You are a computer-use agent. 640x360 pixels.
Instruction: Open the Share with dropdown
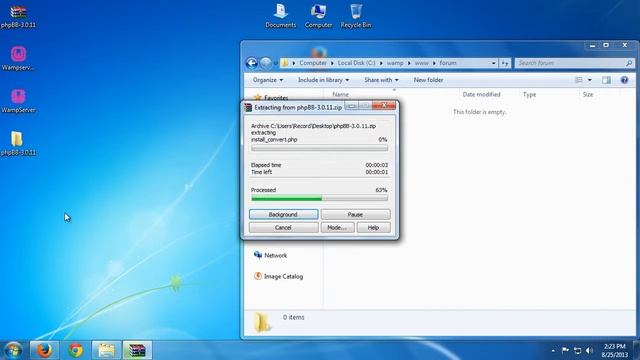click(381, 80)
